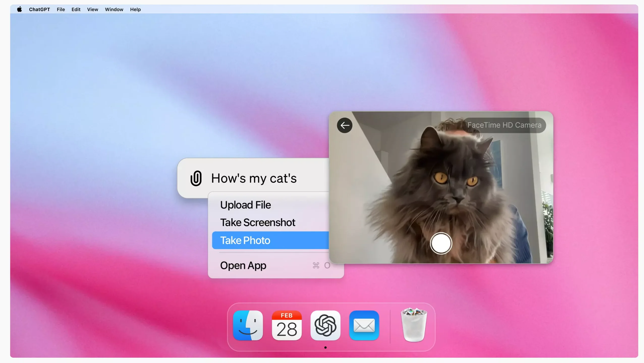
Task: Open the View menu
Action: coord(93,9)
